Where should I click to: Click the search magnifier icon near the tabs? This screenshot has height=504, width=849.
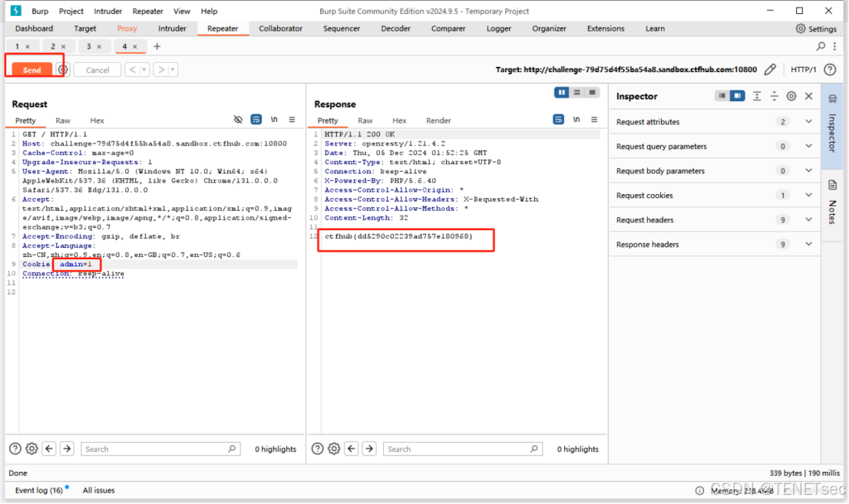tap(819, 46)
